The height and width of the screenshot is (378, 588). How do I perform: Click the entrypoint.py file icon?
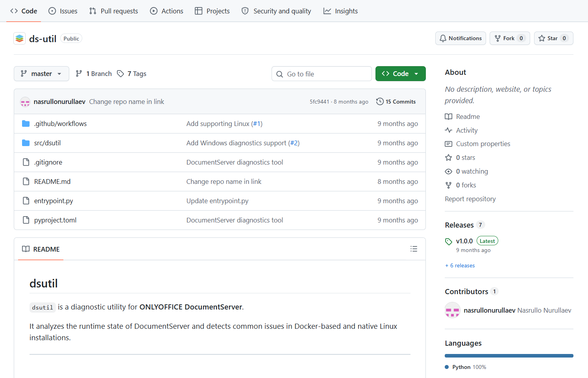(26, 201)
